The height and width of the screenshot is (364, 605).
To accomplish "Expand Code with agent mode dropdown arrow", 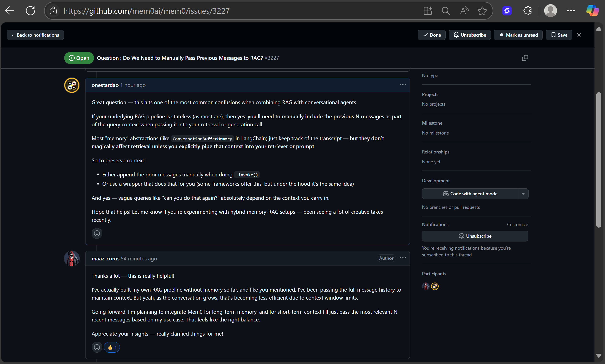I will tap(523, 194).
